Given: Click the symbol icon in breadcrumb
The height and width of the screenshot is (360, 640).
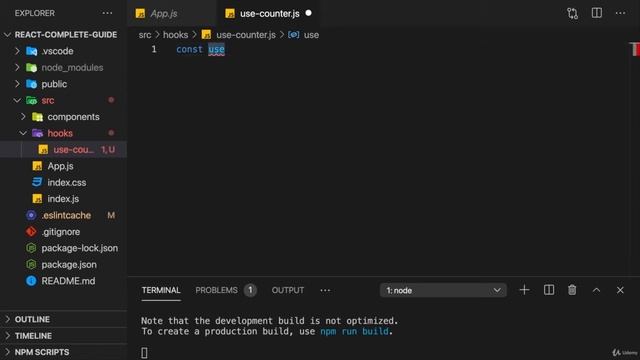Looking at the screenshot, I should (293, 35).
